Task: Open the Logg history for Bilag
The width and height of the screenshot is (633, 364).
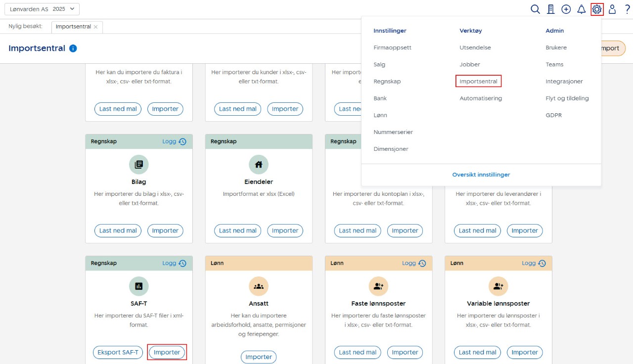Action: (174, 141)
